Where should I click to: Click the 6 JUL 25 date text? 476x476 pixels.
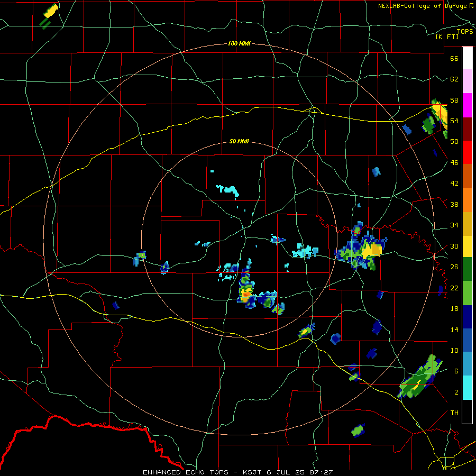pyautogui.click(x=287, y=472)
